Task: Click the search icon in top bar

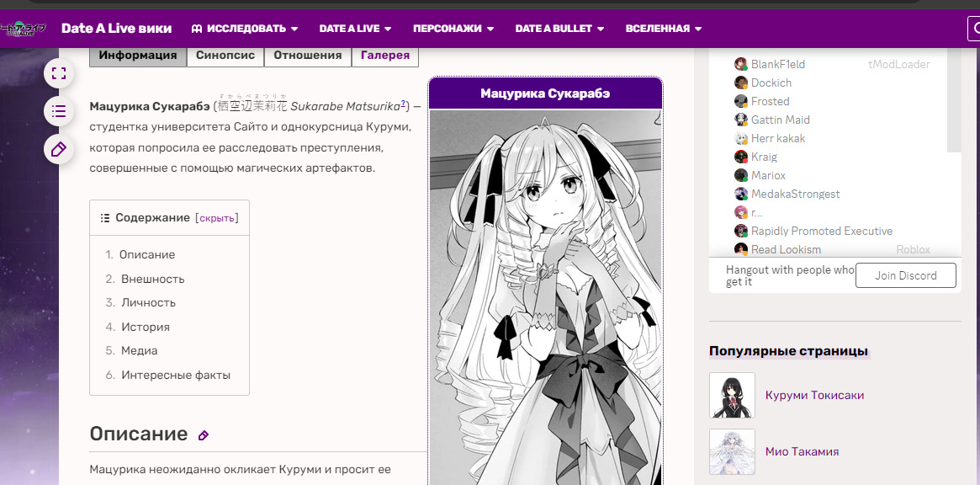Action: pos(973,29)
